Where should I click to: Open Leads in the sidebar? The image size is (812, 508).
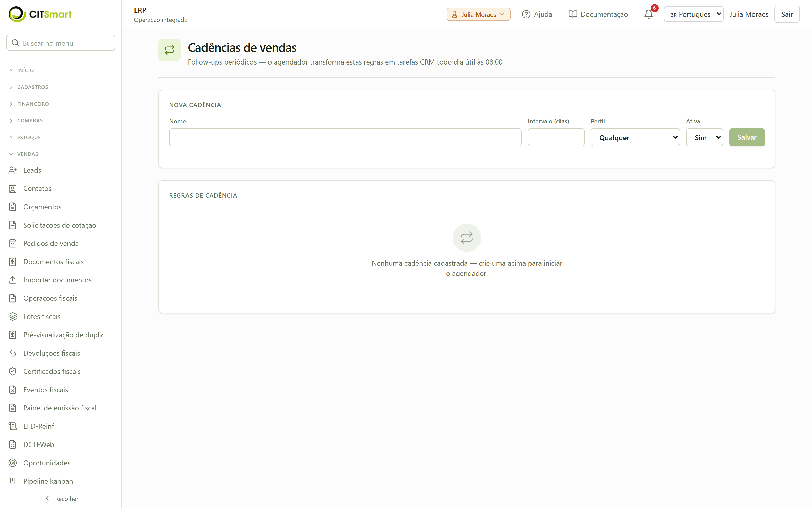click(x=60, y=170)
